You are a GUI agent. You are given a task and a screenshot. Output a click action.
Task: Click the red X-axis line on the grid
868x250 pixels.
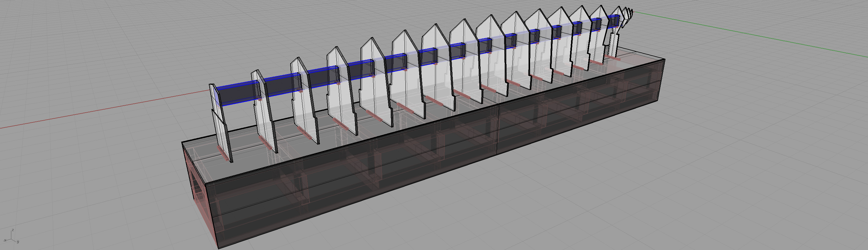pos(104,109)
